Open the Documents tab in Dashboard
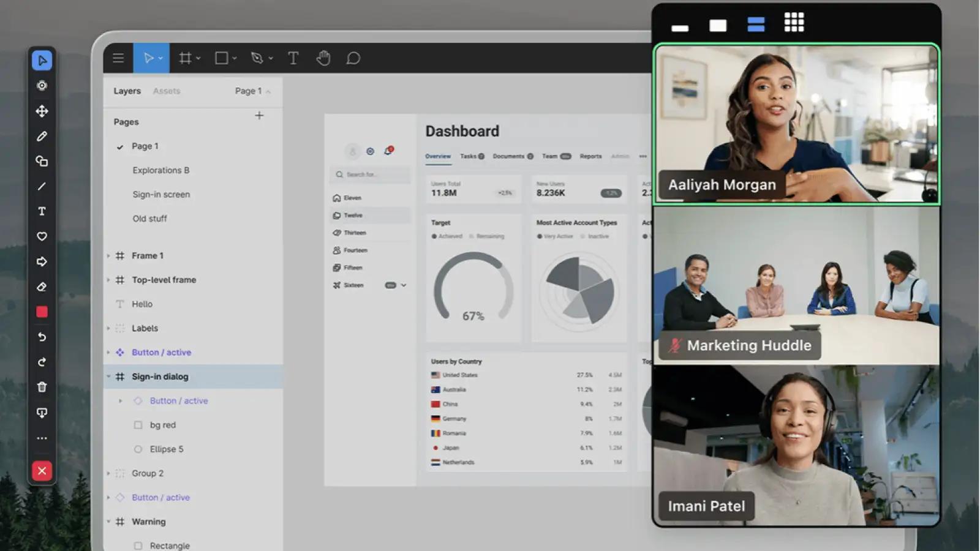 (x=513, y=156)
